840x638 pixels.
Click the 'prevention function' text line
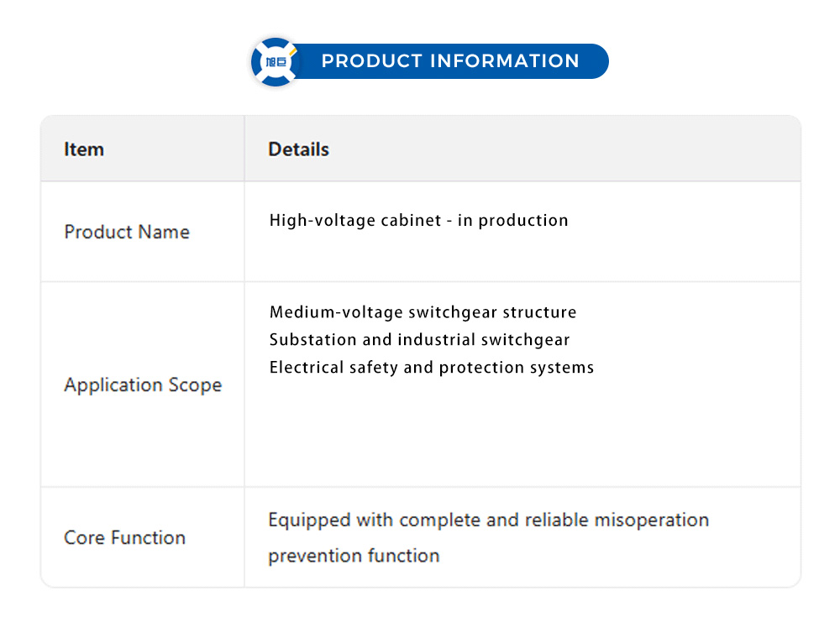[x=354, y=556]
